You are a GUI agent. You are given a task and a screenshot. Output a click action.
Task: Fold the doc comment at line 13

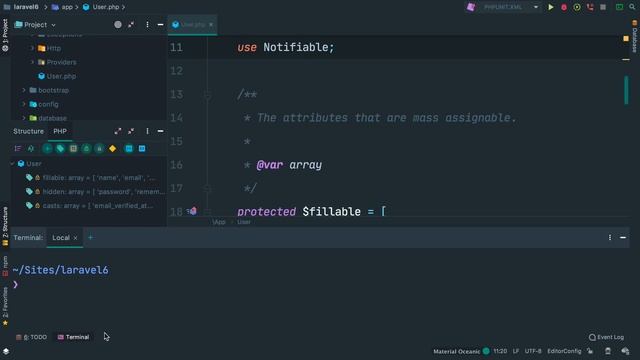207,95
